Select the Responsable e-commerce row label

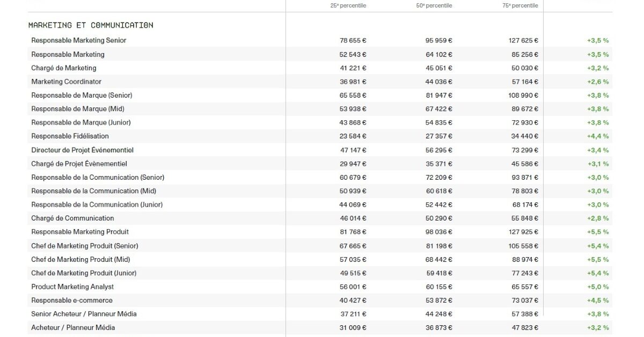(x=72, y=301)
